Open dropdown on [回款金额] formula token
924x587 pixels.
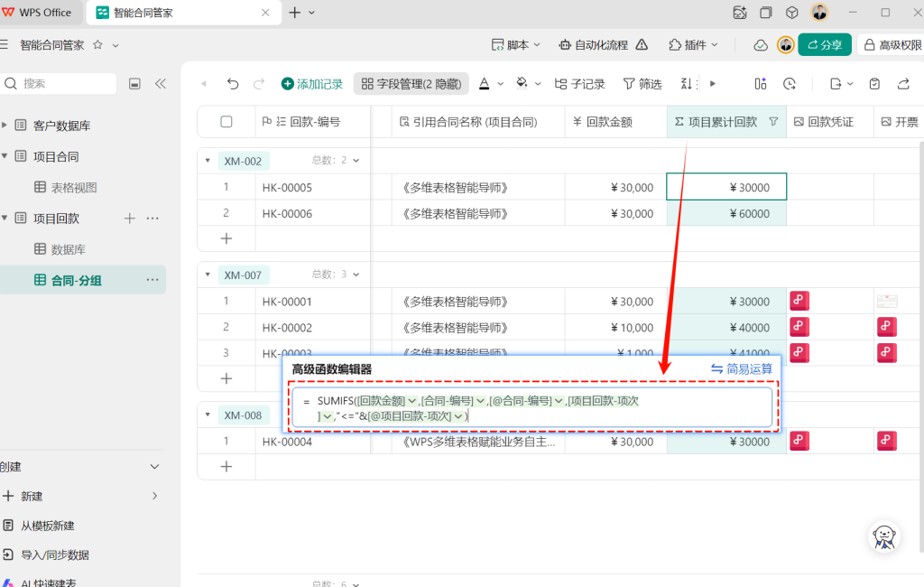[411, 401]
